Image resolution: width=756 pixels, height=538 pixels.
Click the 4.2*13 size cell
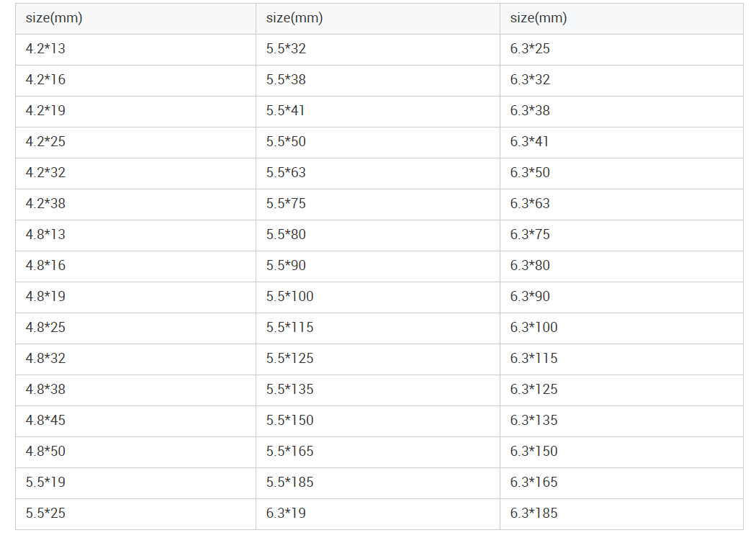coord(45,49)
